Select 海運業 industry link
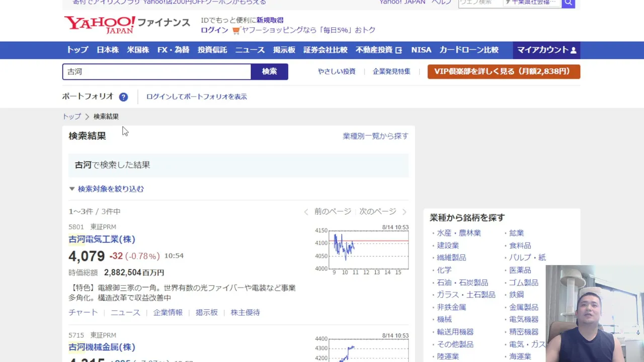The height and width of the screenshot is (362, 644). (520, 356)
